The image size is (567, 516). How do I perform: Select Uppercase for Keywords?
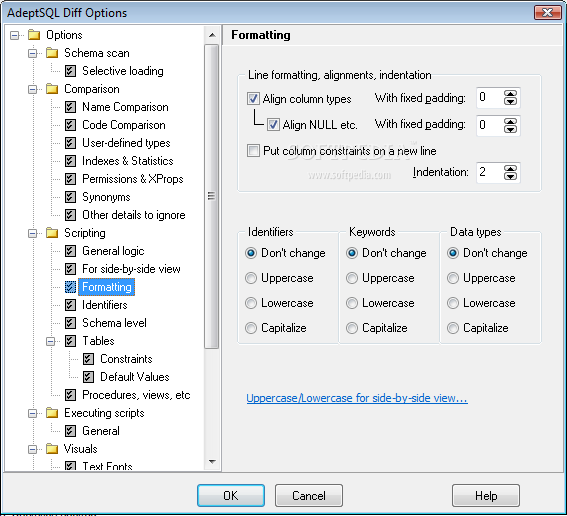[352, 278]
